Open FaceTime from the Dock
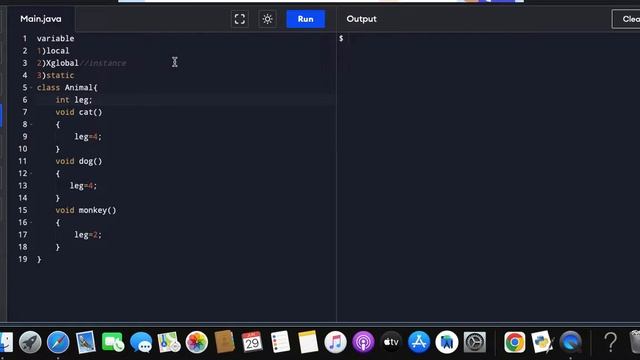The width and height of the screenshot is (640, 360). tap(113, 342)
